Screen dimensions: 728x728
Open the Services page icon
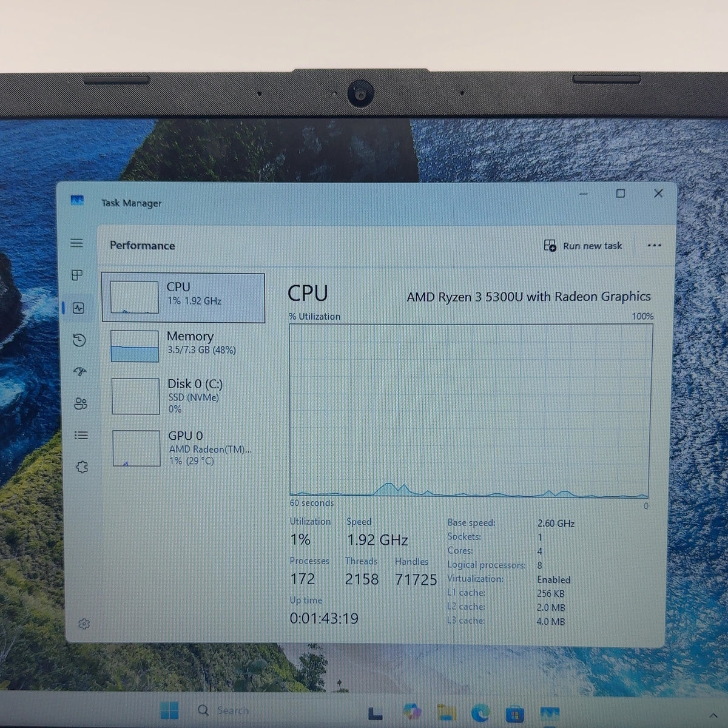82,467
